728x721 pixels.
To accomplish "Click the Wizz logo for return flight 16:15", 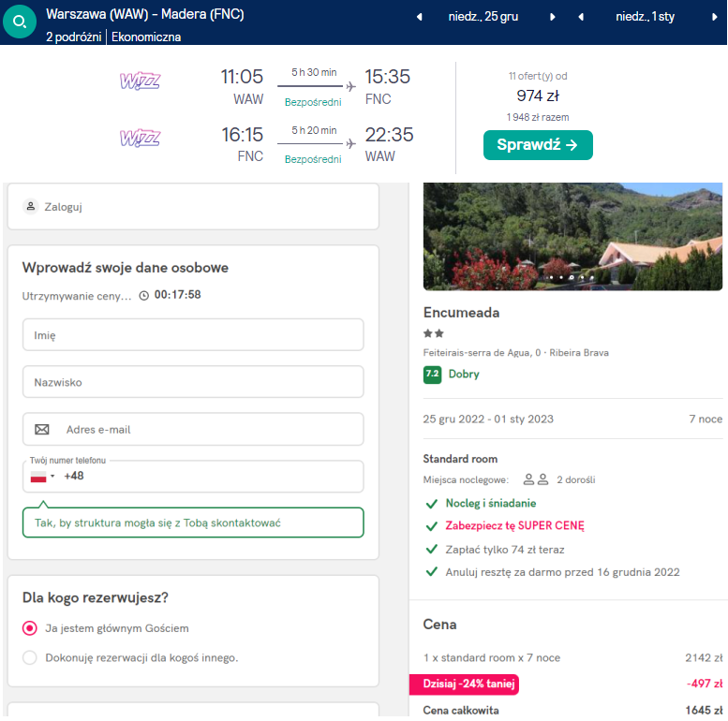I will (x=140, y=138).
